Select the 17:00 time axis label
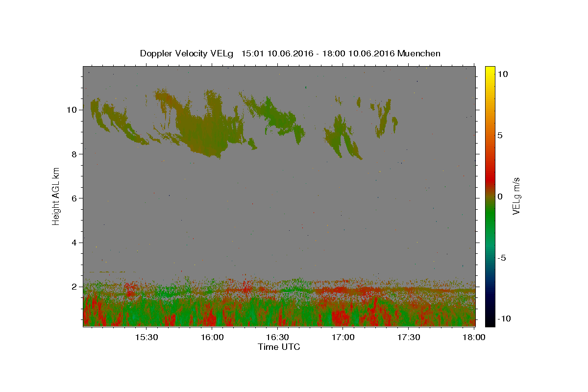The image size is (588, 392). pos(343,337)
